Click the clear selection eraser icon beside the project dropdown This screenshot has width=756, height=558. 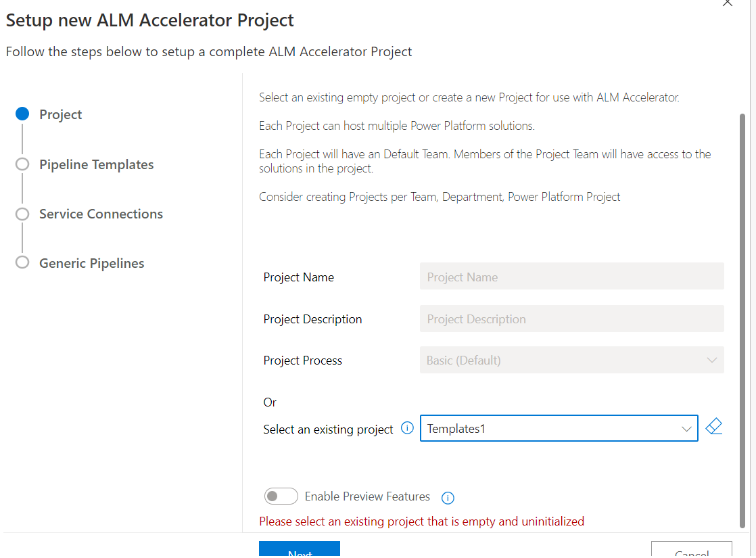tap(714, 426)
